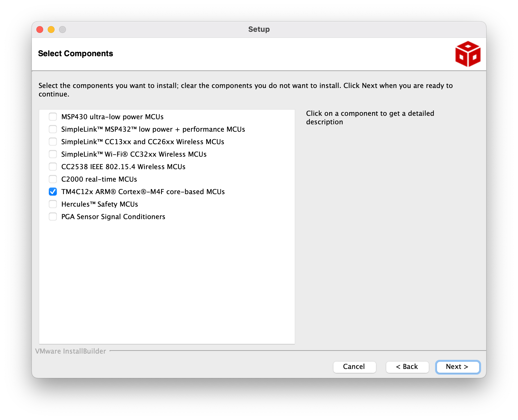Click the Select Components heading
The width and height of the screenshot is (518, 420).
pos(76,53)
